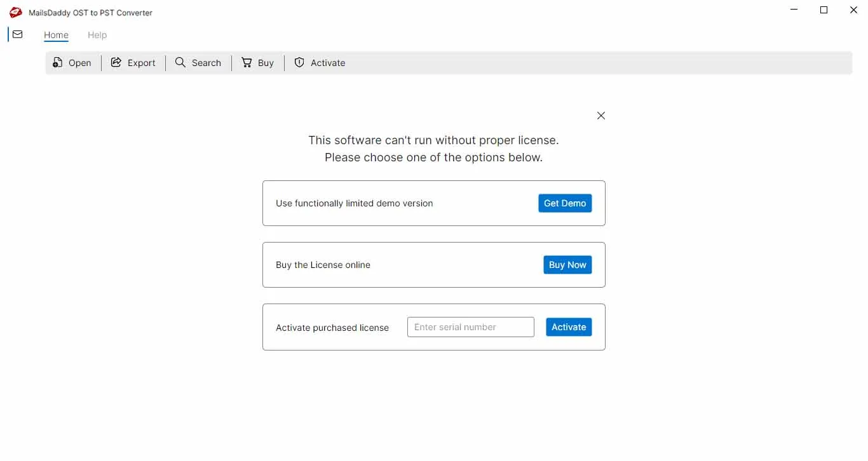Dismiss the license dialog with X
The width and height of the screenshot is (868, 461).
point(601,116)
